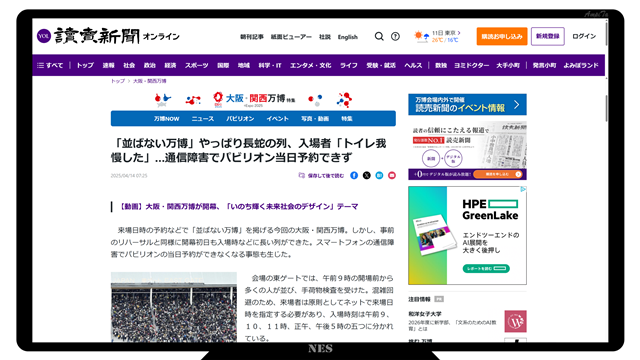Open 読売新聞のイベント情報 banner arrow
The height and width of the screenshot is (360, 640).
tap(516, 104)
